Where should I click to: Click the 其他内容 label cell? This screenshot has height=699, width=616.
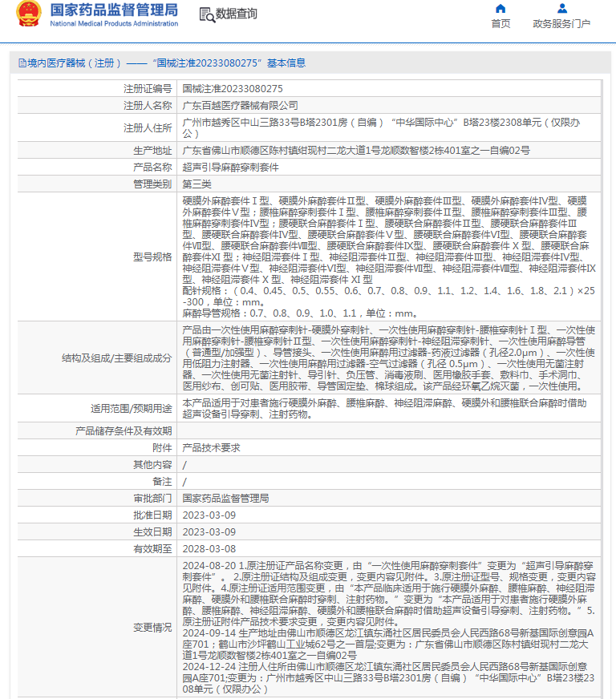coord(97,465)
